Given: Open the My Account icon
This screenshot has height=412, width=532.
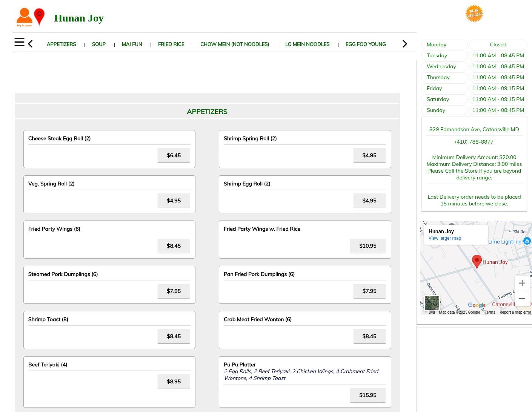Looking at the screenshot, I should pos(24,17).
